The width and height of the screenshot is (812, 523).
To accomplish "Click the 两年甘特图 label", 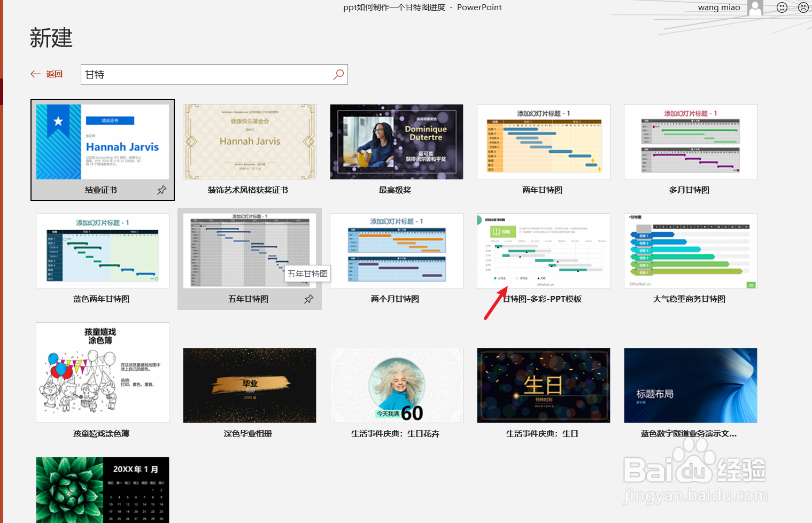I will click(542, 190).
